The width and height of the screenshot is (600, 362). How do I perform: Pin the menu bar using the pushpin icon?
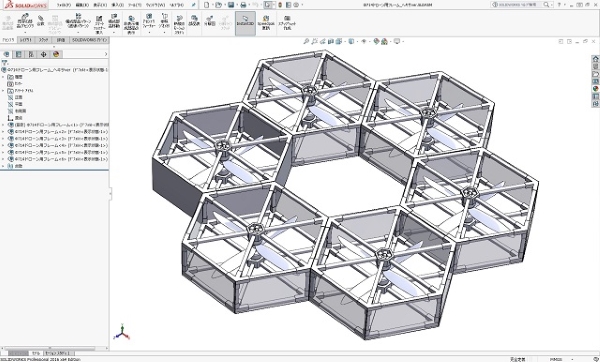pyautogui.click(x=194, y=5)
